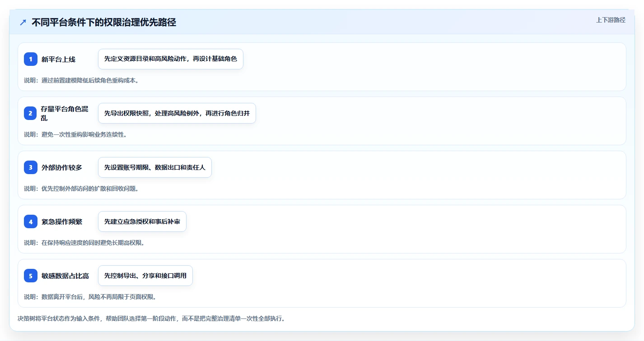Click the note 通过前置建模降低后续角色重构成本

(x=81, y=80)
